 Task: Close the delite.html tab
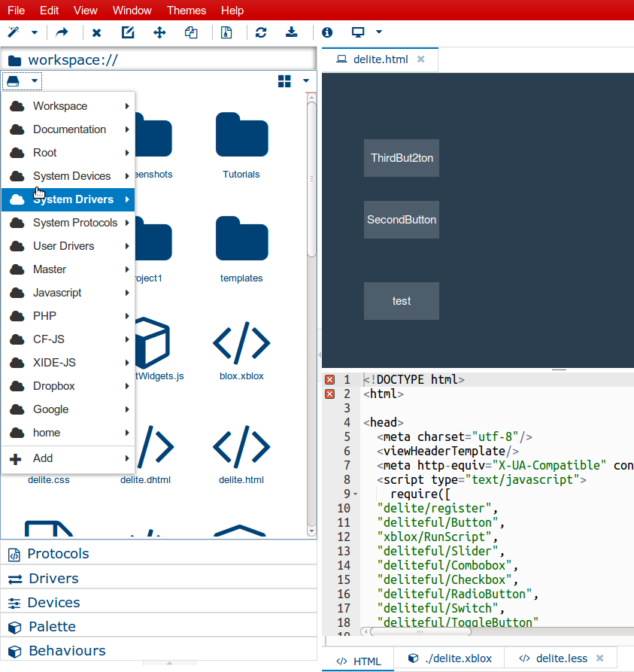coord(421,59)
